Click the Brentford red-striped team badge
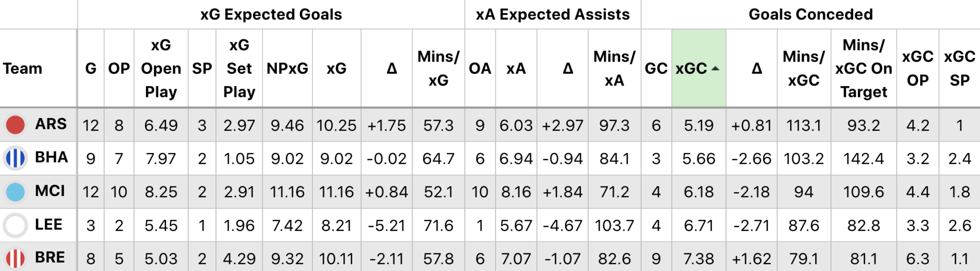980x271 pixels. tap(15, 258)
